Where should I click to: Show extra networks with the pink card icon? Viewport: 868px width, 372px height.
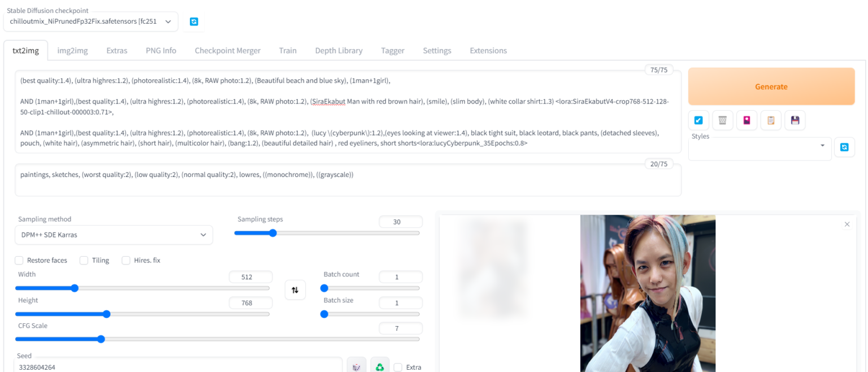(747, 120)
